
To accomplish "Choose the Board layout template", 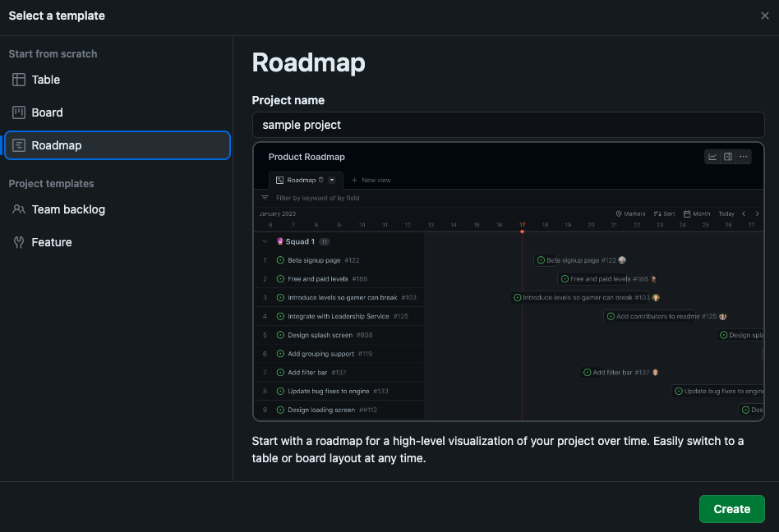I will (47, 112).
